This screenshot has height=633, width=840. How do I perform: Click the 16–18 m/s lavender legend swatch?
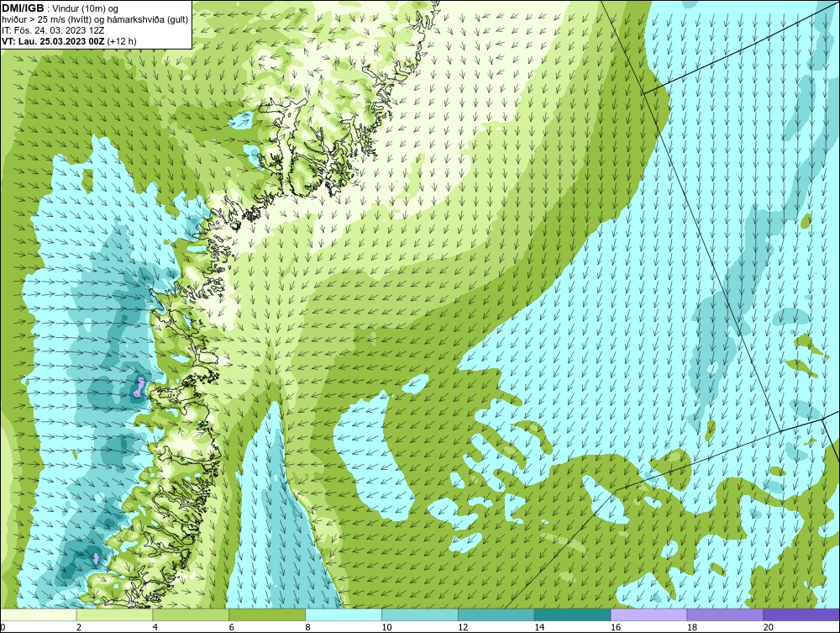648,615
